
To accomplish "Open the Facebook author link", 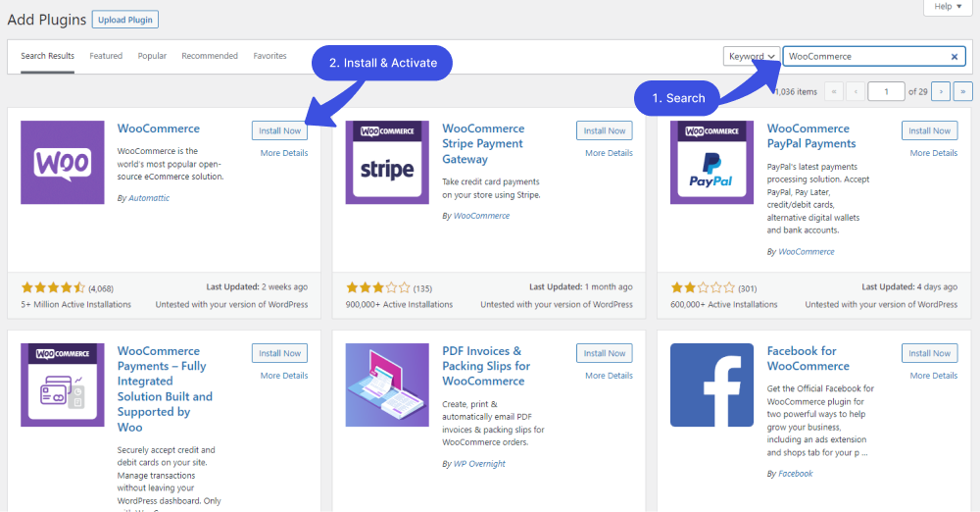I will pyautogui.click(x=796, y=474).
